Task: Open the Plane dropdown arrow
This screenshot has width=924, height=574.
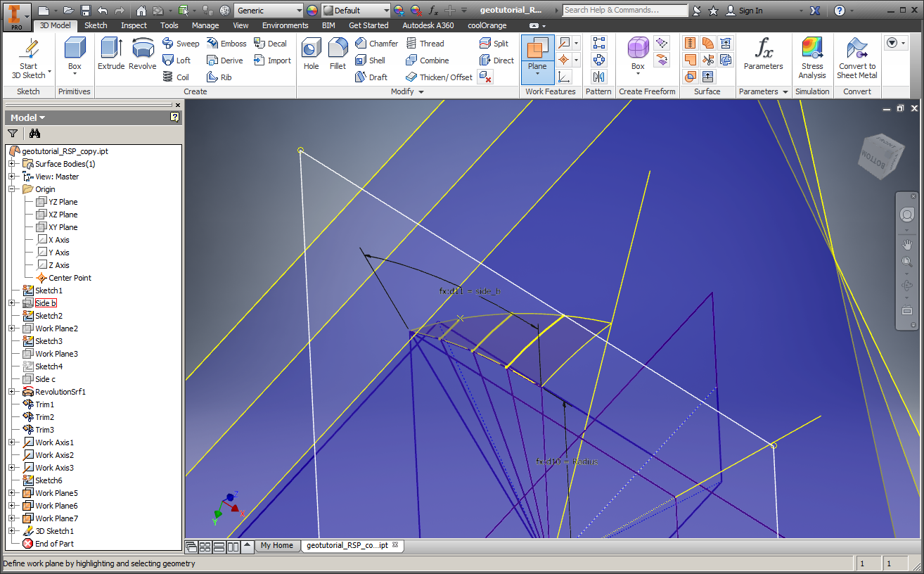Action: [x=537, y=75]
